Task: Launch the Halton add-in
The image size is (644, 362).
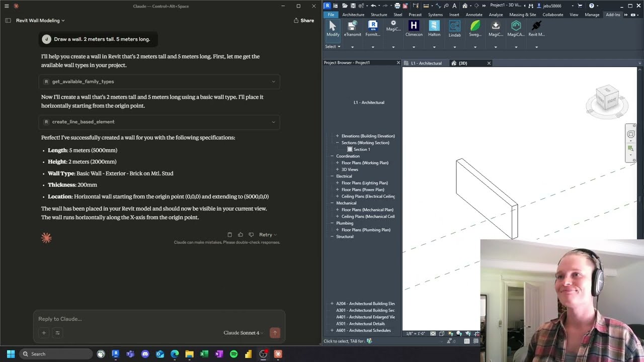Action: tap(434, 29)
